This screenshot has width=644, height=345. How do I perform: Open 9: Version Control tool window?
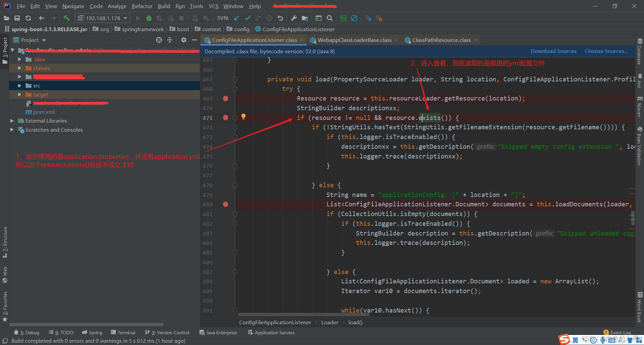[167, 333]
